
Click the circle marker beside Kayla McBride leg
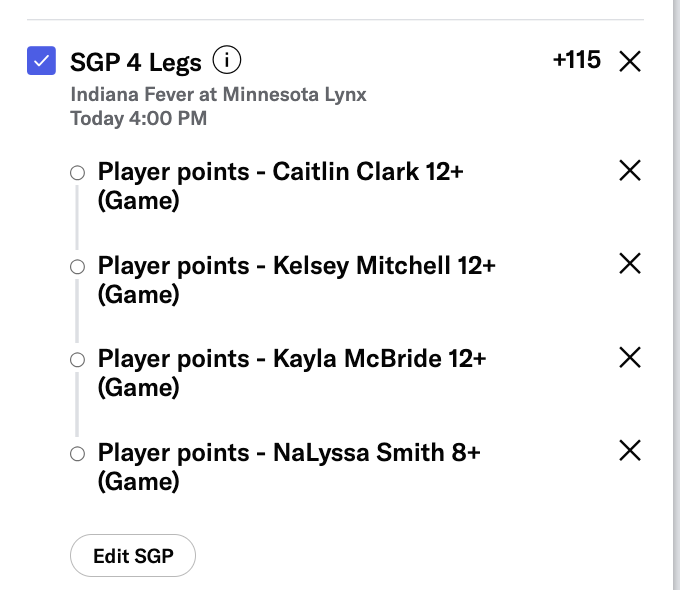77,360
